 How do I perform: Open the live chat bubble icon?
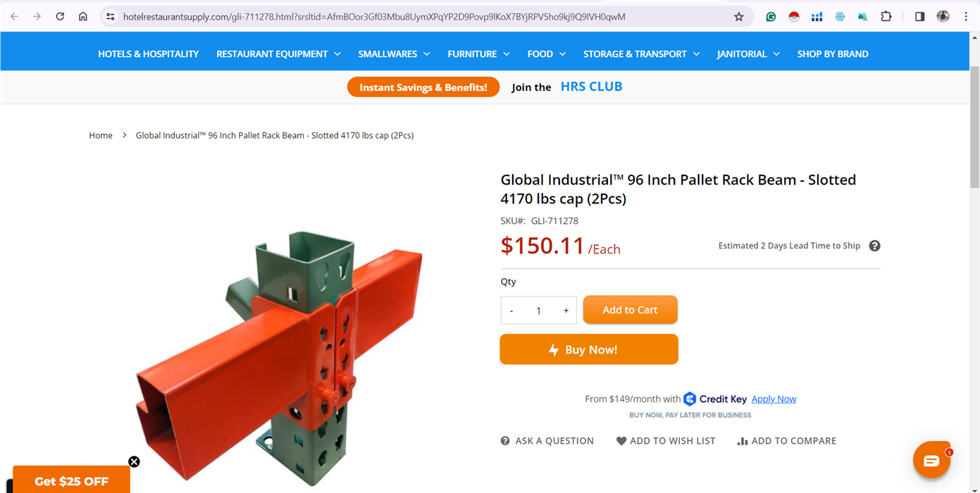pyautogui.click(x=931, y=460)
